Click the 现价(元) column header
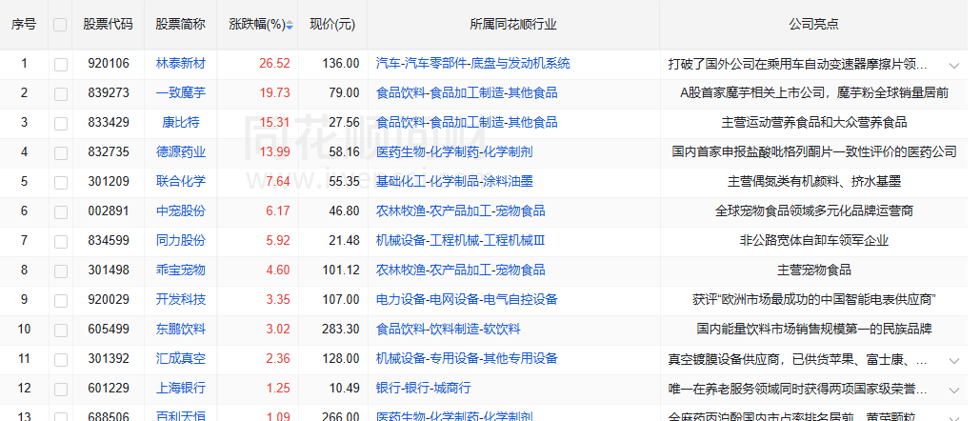The image size is (980, 421). point(332,25)
